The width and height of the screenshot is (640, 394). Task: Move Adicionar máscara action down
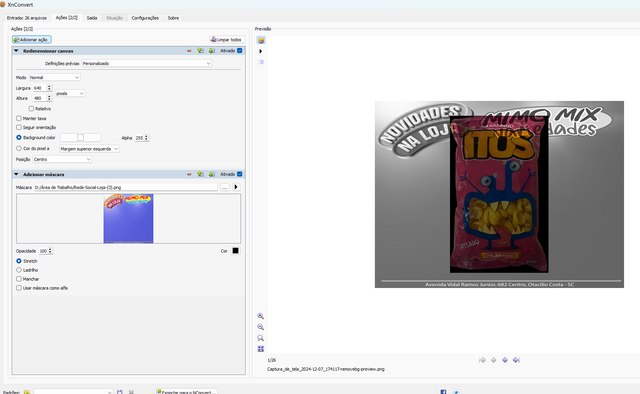(211, 174)
